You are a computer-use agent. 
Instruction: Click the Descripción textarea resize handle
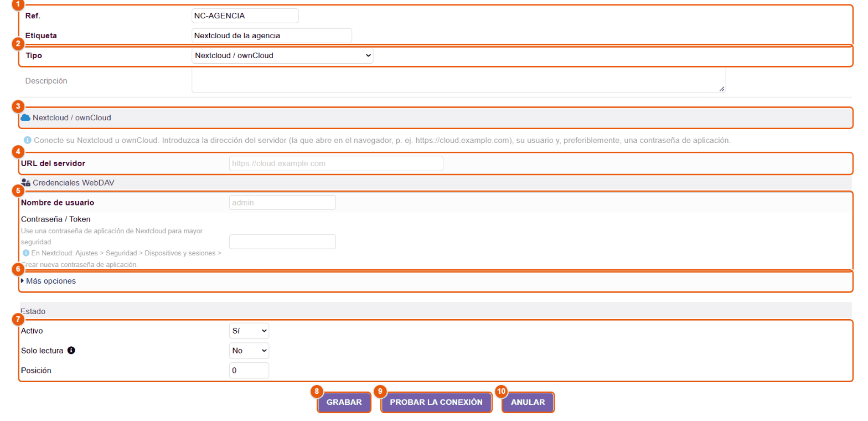click(x=722, y=89)
